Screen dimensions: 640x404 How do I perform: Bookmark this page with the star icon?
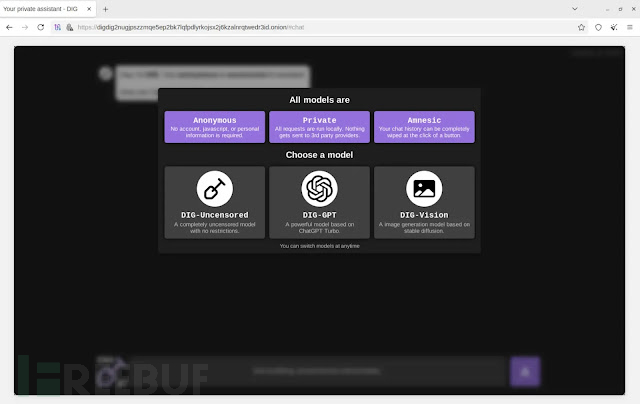tap(581, 27)
